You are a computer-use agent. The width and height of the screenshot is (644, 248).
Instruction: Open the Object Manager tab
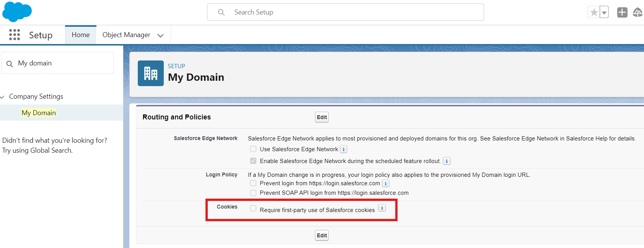[x=126, y=35]
